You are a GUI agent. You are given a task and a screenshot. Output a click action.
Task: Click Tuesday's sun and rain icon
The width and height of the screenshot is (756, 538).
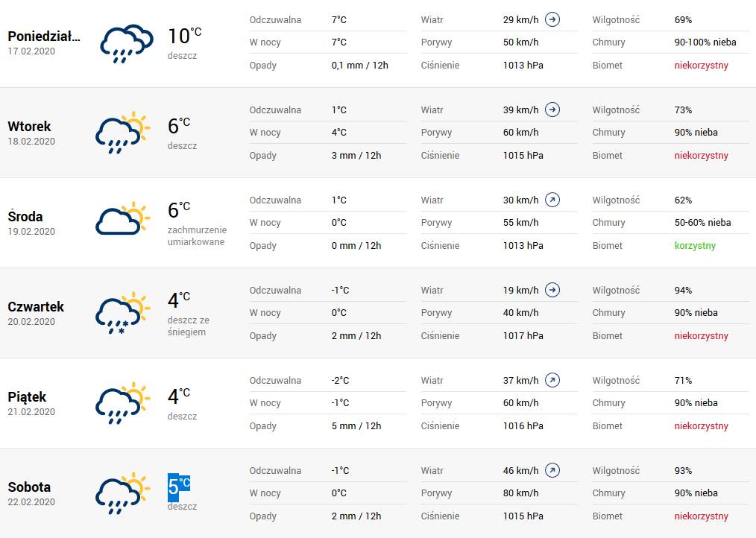[122, 133]
